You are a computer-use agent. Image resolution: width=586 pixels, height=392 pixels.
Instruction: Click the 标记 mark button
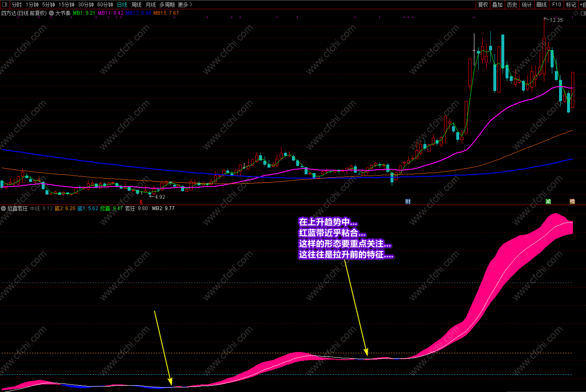571,5
